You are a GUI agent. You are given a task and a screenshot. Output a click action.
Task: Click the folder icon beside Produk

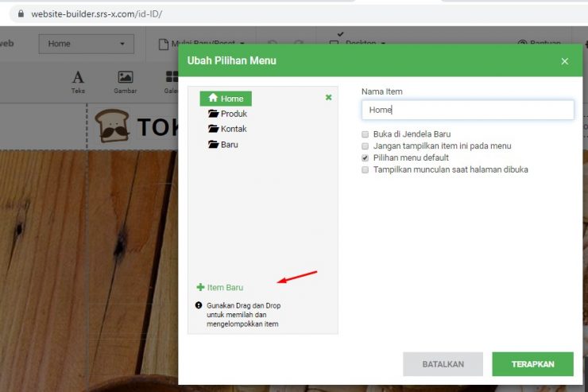[214, 113]
